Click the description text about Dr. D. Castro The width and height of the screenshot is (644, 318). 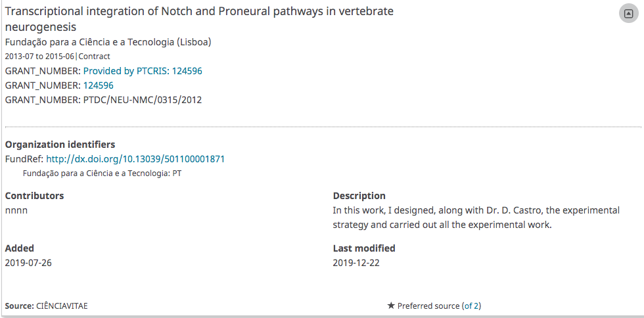476,217
